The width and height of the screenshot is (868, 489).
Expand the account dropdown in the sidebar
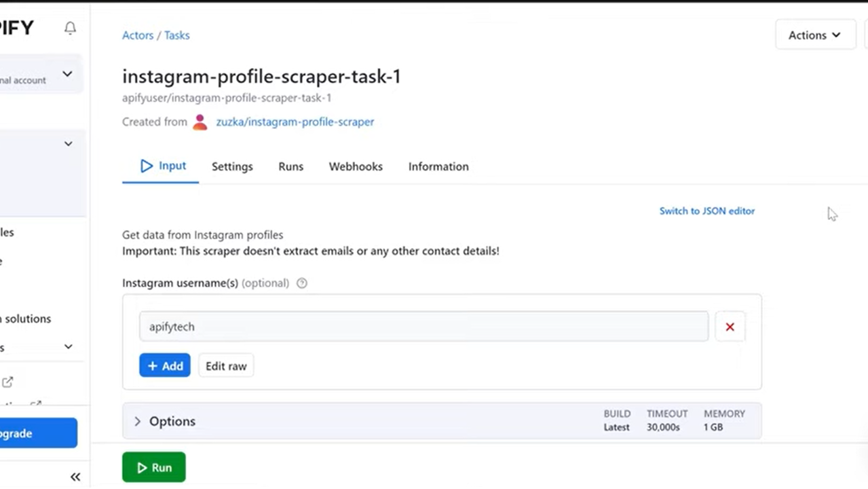coord(67,73)
